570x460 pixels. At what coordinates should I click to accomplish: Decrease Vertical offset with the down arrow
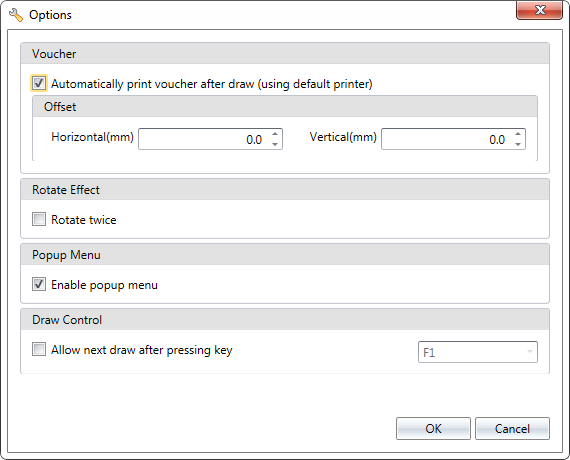point(518,144)
